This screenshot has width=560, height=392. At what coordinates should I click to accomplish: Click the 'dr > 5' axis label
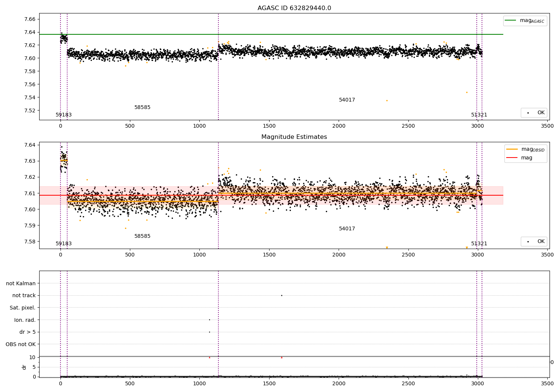tap(28, 332)
